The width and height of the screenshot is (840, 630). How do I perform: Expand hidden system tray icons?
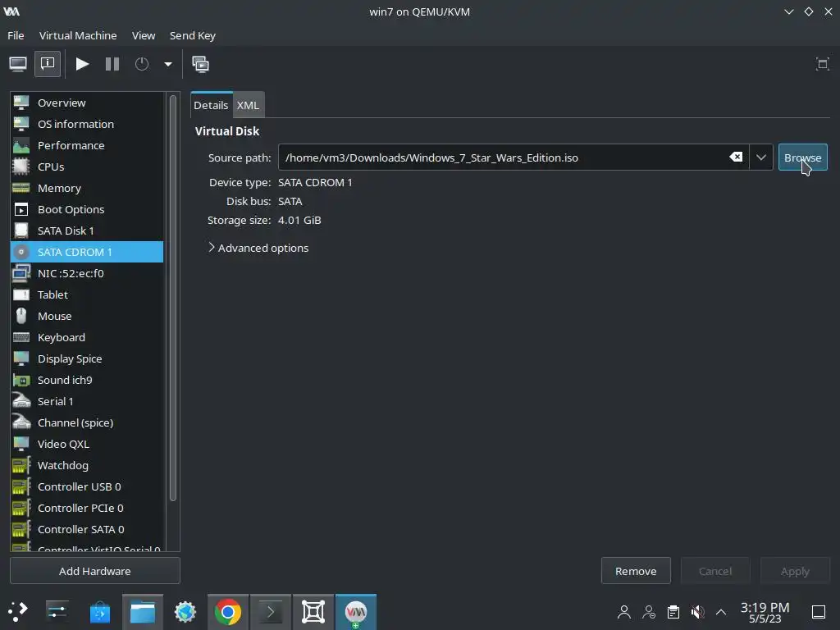point(721,612)
